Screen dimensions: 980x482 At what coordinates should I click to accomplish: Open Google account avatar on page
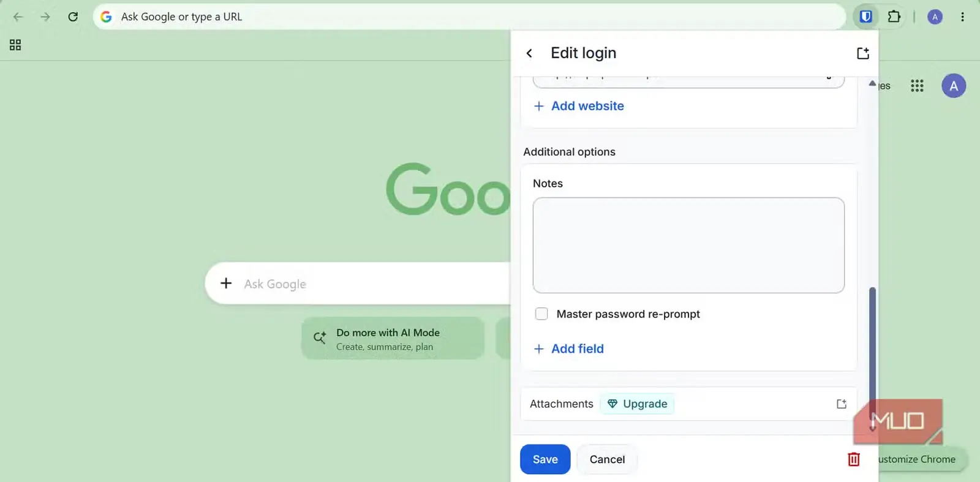pos(954,86)
